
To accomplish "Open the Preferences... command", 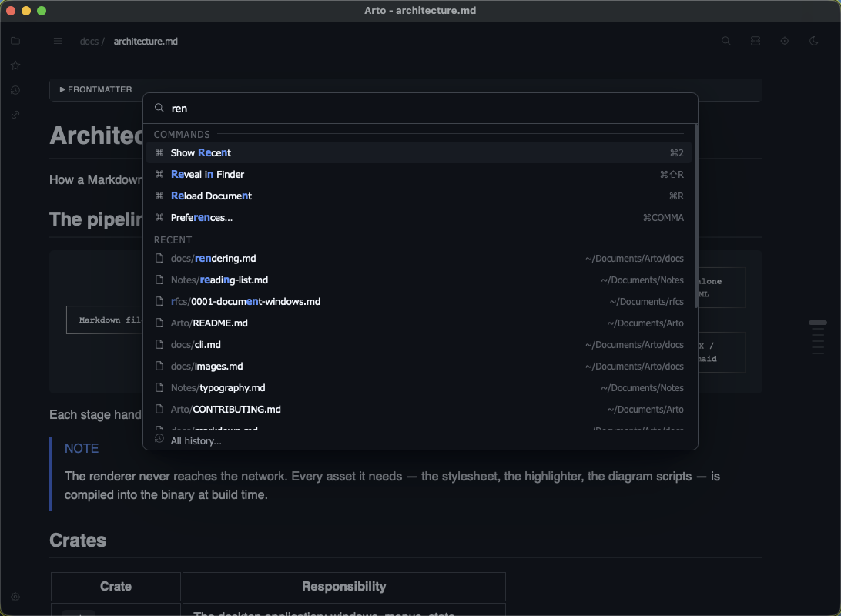I will click(x=418, y=218).
